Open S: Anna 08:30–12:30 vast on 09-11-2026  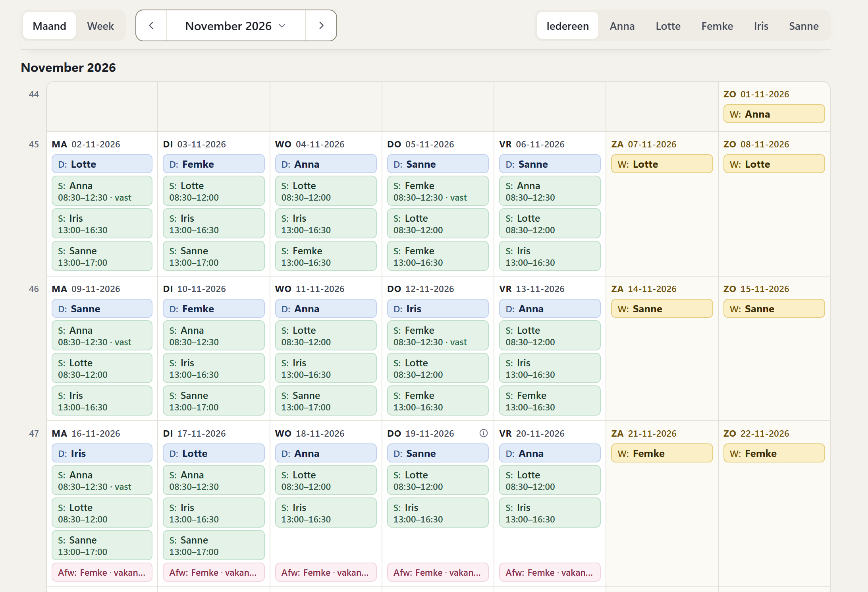(102, 336)
